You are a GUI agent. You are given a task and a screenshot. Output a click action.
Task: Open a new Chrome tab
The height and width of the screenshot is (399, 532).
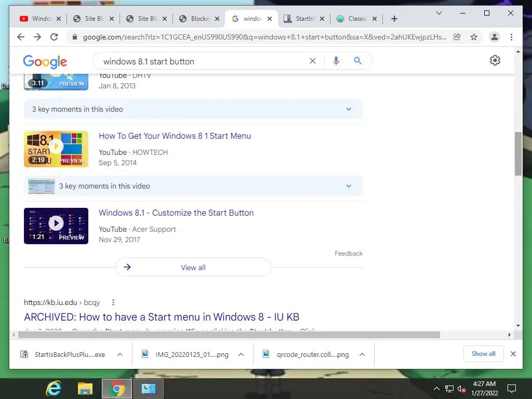[x=394, y=19]
